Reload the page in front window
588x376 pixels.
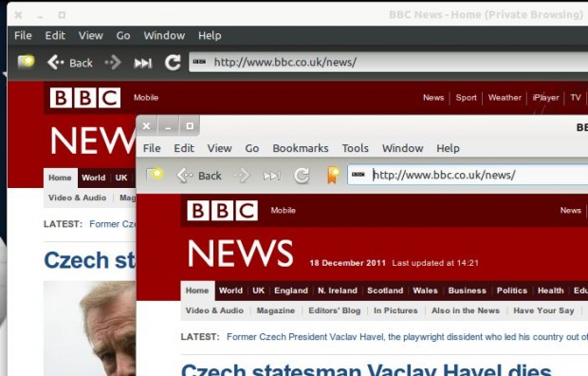[302, 176]
